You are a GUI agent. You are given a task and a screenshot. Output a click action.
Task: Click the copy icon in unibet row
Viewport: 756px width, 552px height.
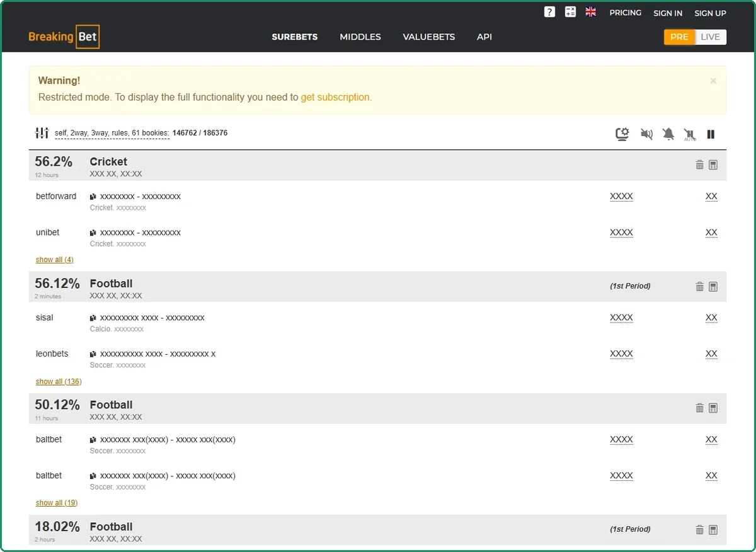(93, 233)
